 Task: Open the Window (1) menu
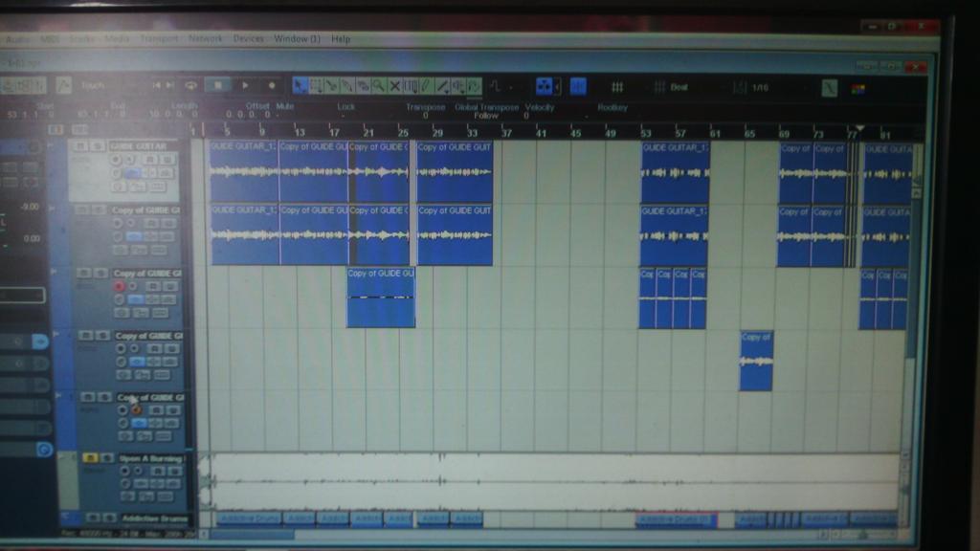[297, 38]
